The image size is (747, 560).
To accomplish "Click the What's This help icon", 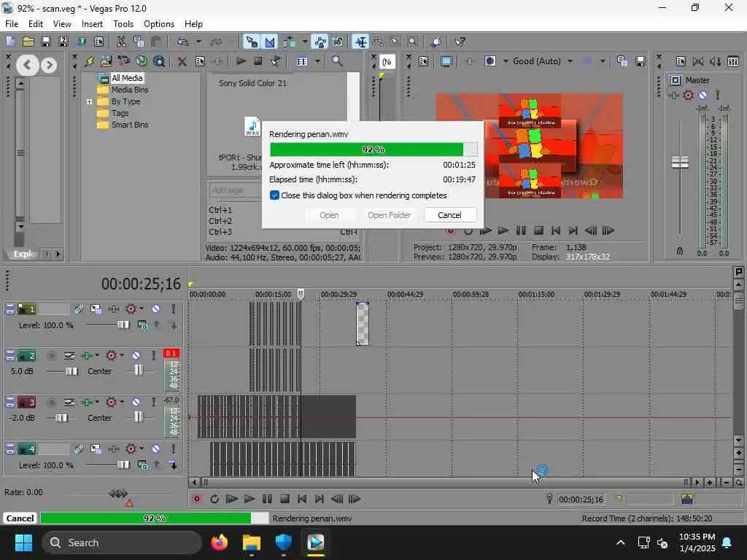I will 460,42.
